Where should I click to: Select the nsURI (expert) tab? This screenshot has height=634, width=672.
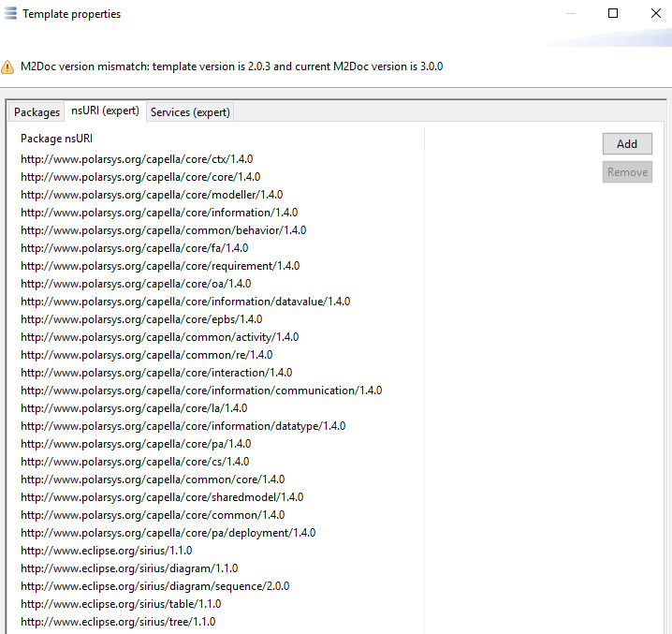tap(105, 111)
